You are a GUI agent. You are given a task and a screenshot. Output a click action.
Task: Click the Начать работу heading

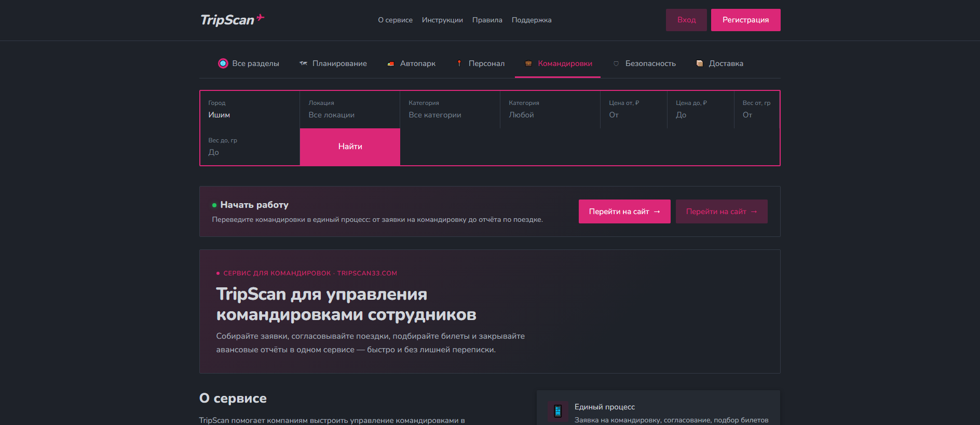254,205
